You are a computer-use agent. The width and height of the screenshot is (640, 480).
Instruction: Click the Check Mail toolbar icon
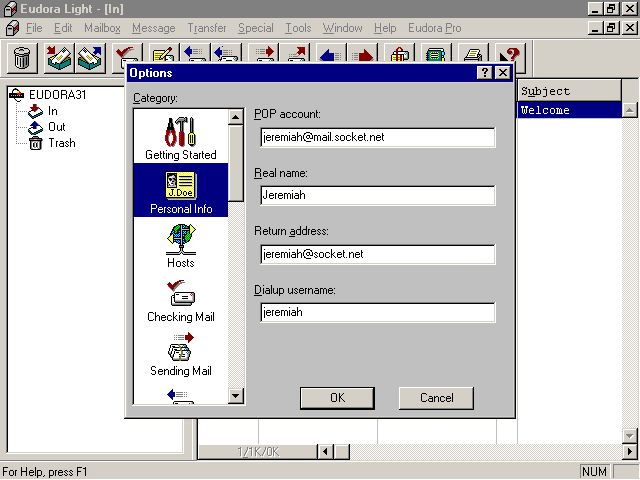(127, 54)
